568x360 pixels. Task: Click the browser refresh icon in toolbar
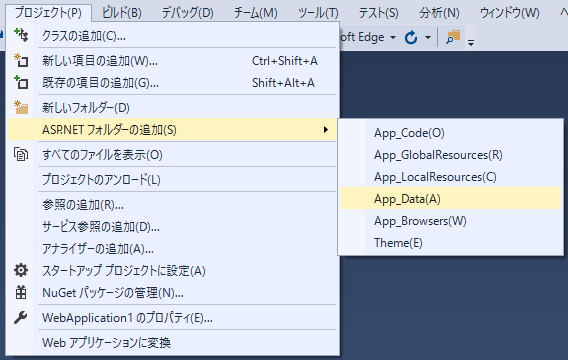tap(411, 37)
